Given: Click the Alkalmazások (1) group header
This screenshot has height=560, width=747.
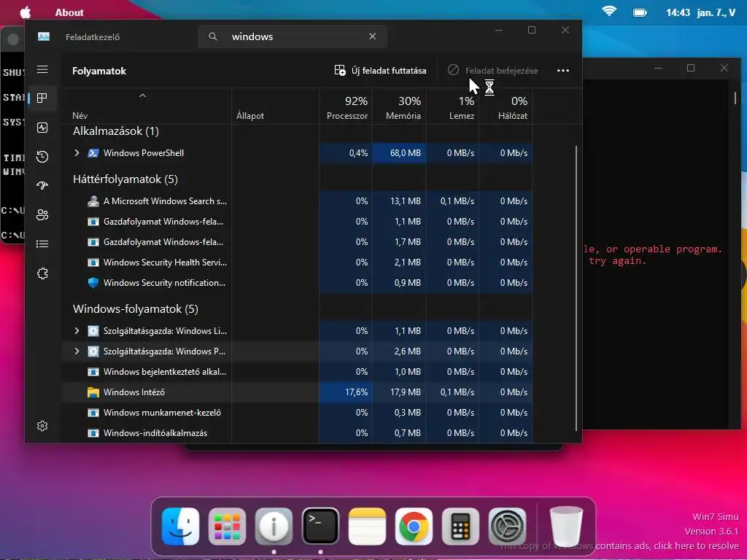Looking at the screenshot, I should (x=116, y=131).
